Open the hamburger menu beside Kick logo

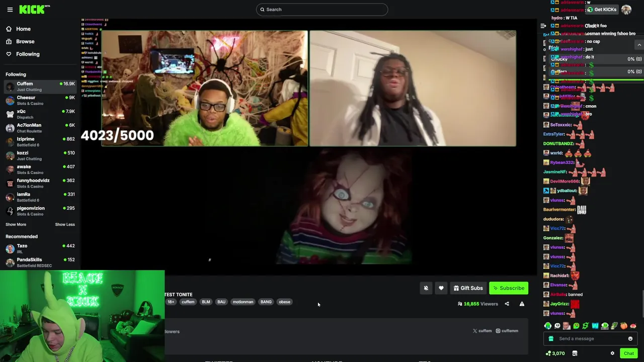(10, 10)
